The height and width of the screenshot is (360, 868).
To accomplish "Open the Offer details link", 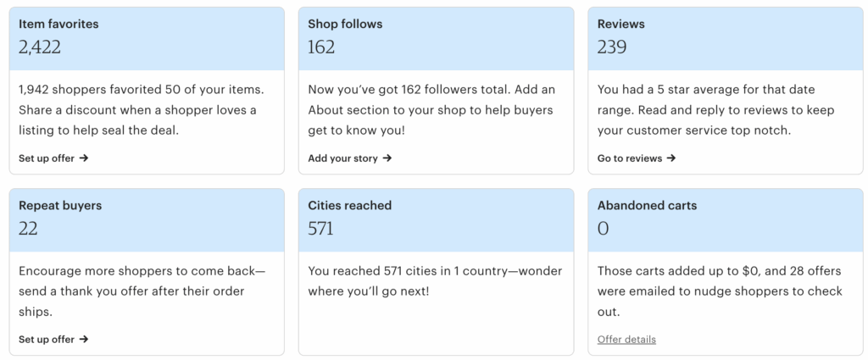I will [626, 340].
